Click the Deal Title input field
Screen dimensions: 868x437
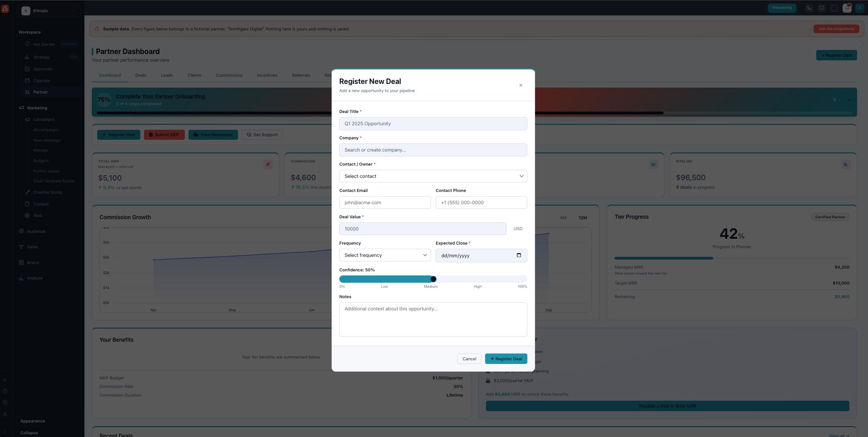coord(433,123)
